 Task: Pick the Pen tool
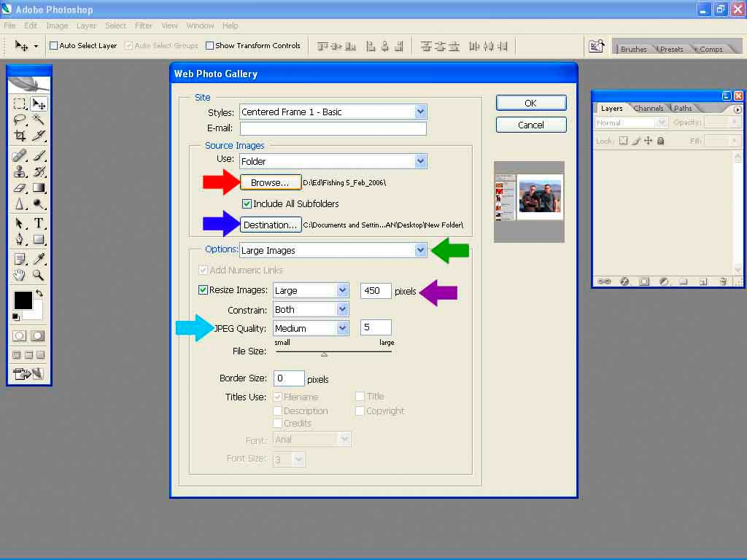20,239
